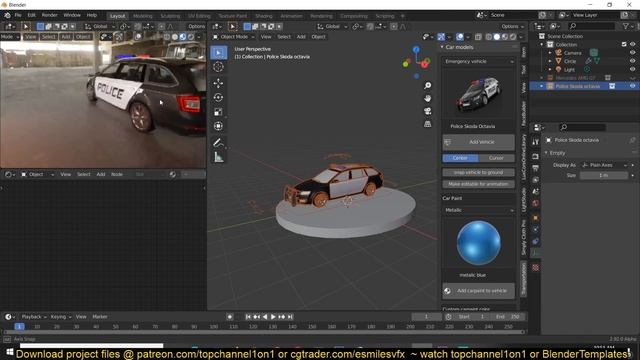The height and width of the screenshot is (360, 640).
Task: Collapse the Empty properties section
Action: click(547, 153)
